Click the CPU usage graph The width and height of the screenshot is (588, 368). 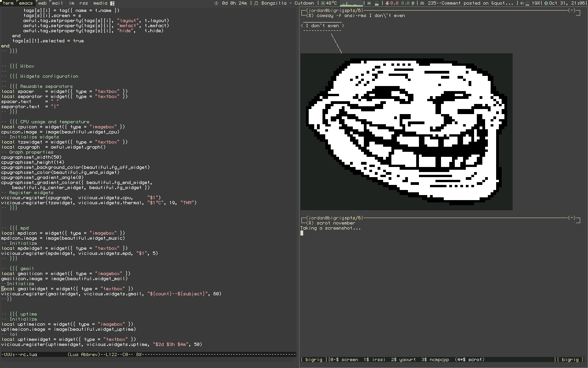point(351,3)
